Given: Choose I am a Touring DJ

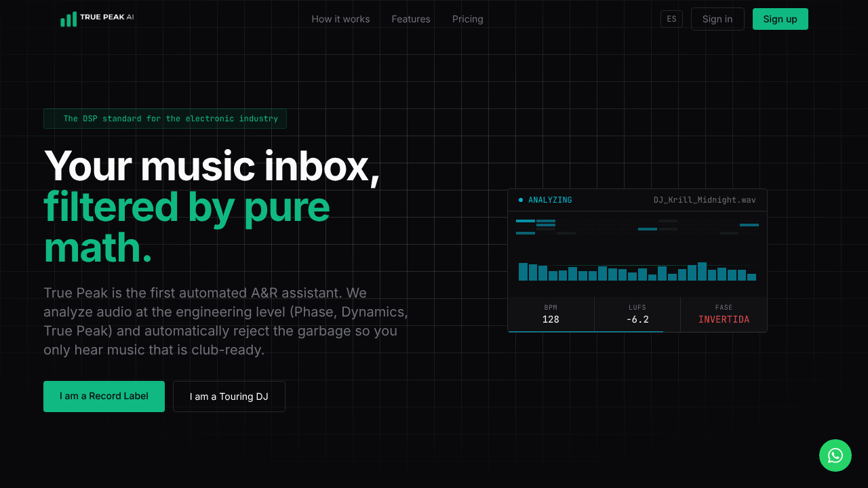Looking at the screenshot, I should click(229, 396).
